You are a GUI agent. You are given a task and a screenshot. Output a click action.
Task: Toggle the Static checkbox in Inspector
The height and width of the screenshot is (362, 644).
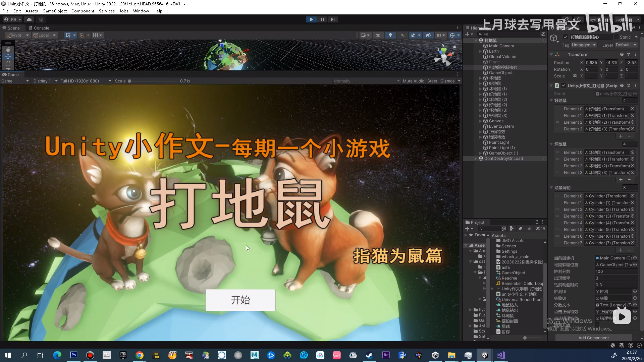(616, 37)
